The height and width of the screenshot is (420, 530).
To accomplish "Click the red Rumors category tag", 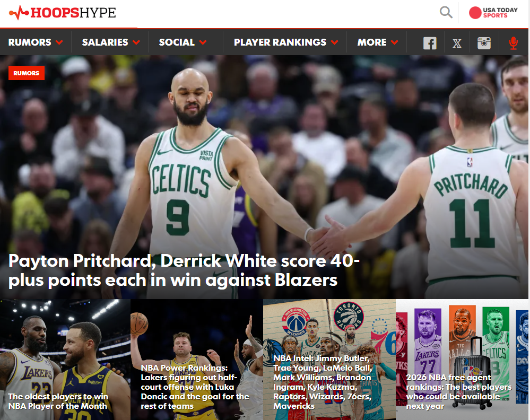I will pos(27,73).
